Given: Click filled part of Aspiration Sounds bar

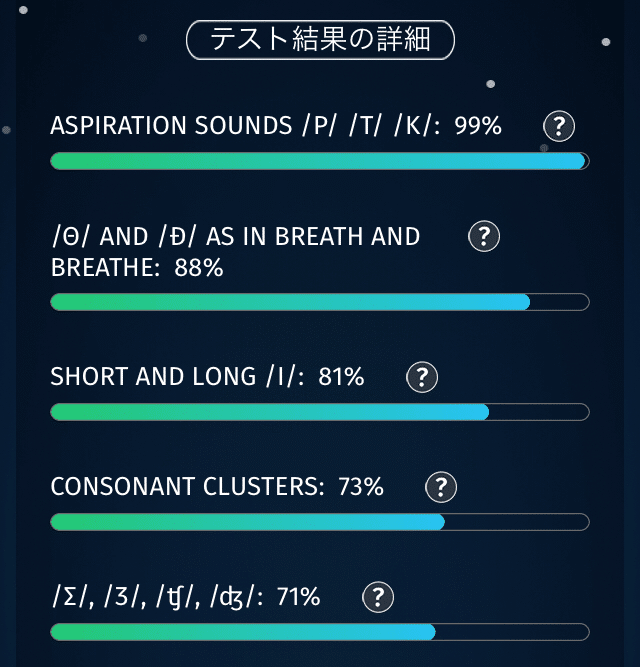Looking at the screenshot, I should point(316,162).
